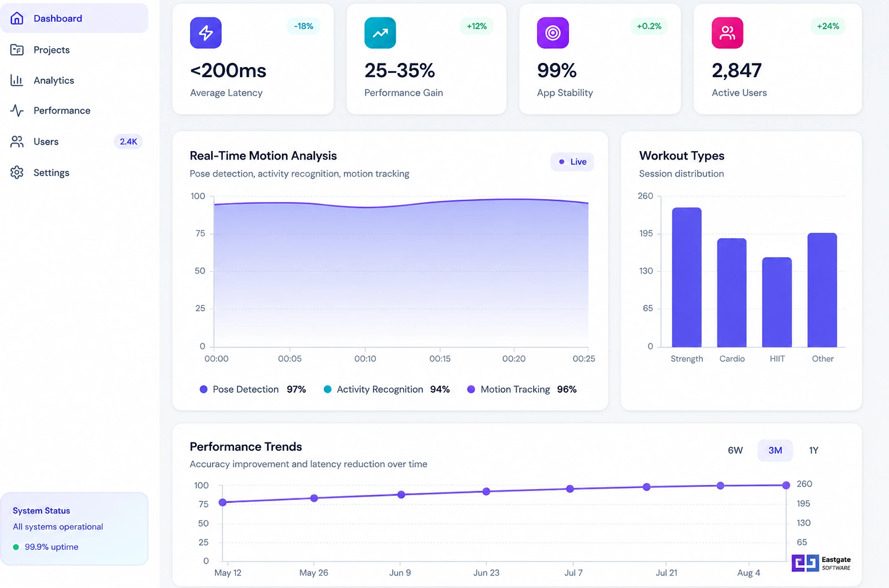
Task: Click the HIIT bar in chart
Action: [x=777, y=302]
